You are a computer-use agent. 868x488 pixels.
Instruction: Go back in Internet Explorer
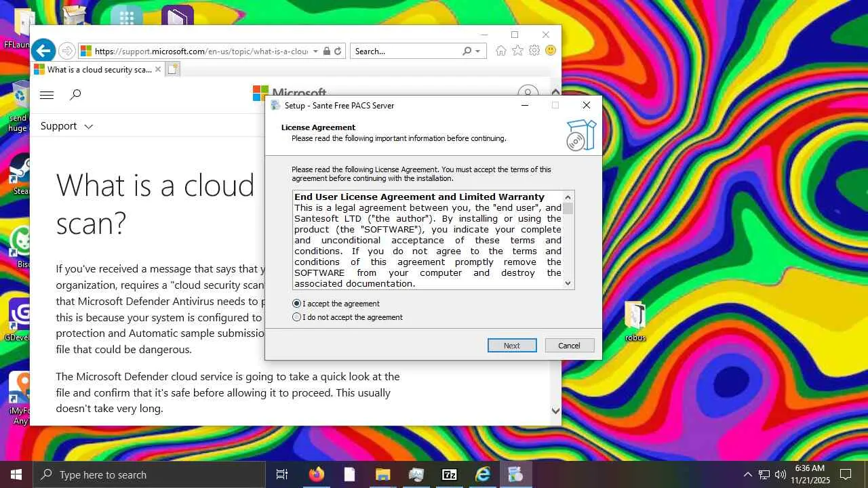click(43, 51)
